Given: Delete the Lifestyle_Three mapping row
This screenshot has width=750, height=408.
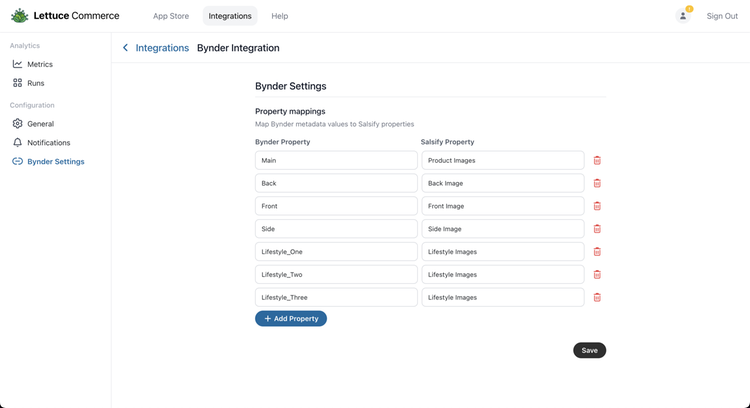Looking at the screenshot, I should (597, 297).
